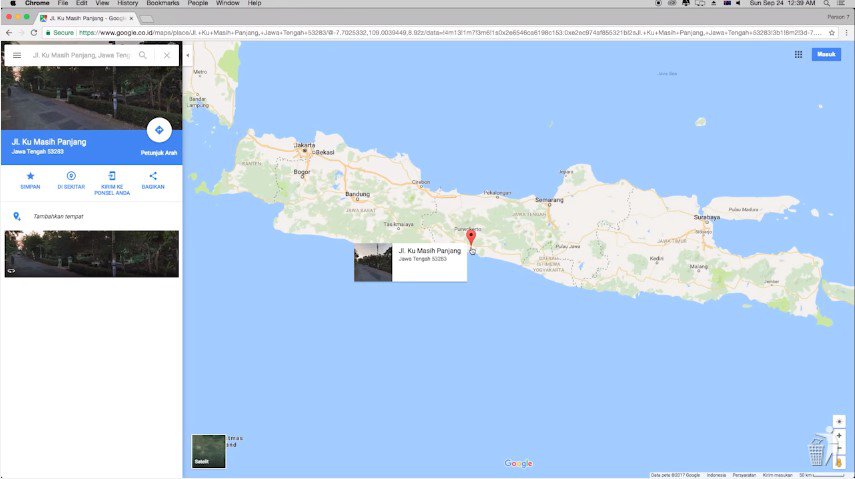Click the 50 km map scale bar
855x479 pixels.
pyautogui.click(x=824, y=475)
